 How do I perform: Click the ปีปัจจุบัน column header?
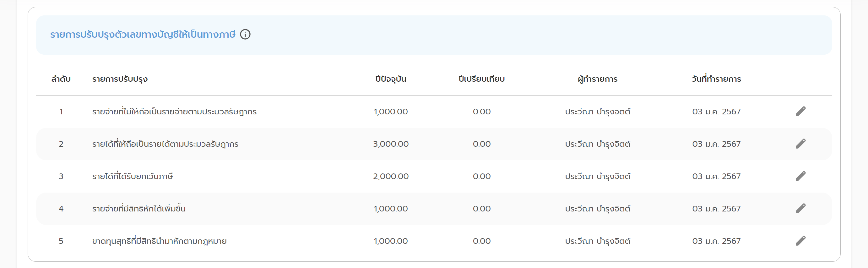[391, 79]
